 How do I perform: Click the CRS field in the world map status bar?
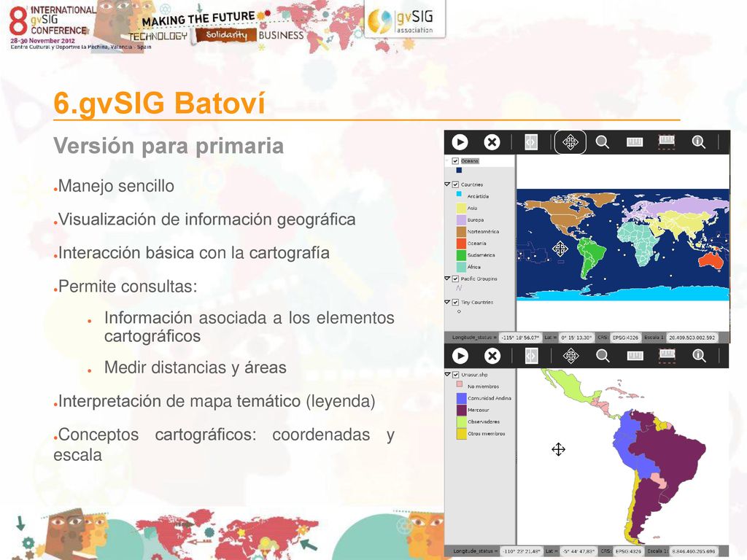coord(625,338)
